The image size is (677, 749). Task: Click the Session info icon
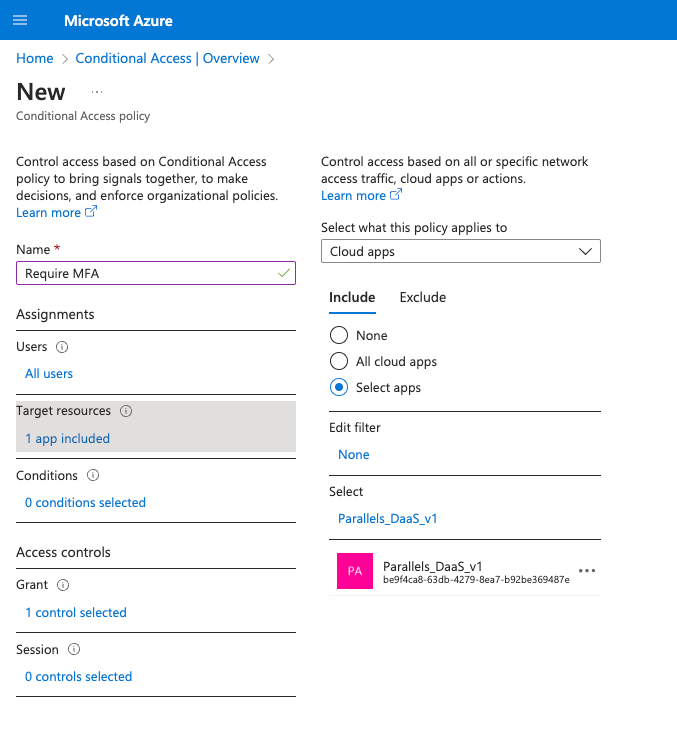pyautogui.click(x=73, y=649)
